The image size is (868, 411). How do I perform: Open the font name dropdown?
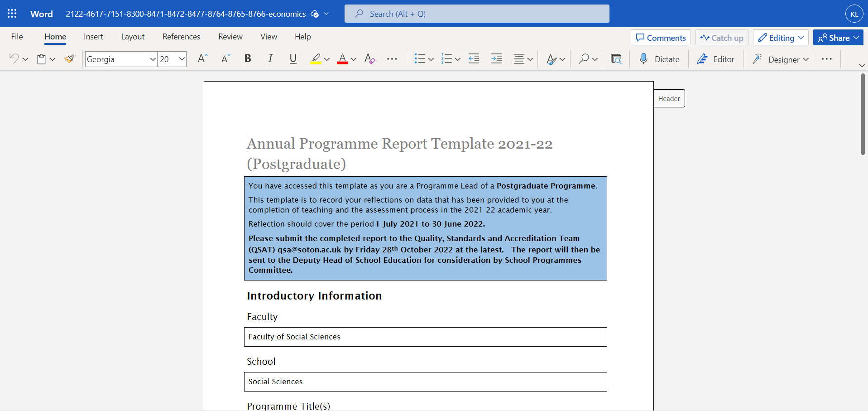point(153,59)
